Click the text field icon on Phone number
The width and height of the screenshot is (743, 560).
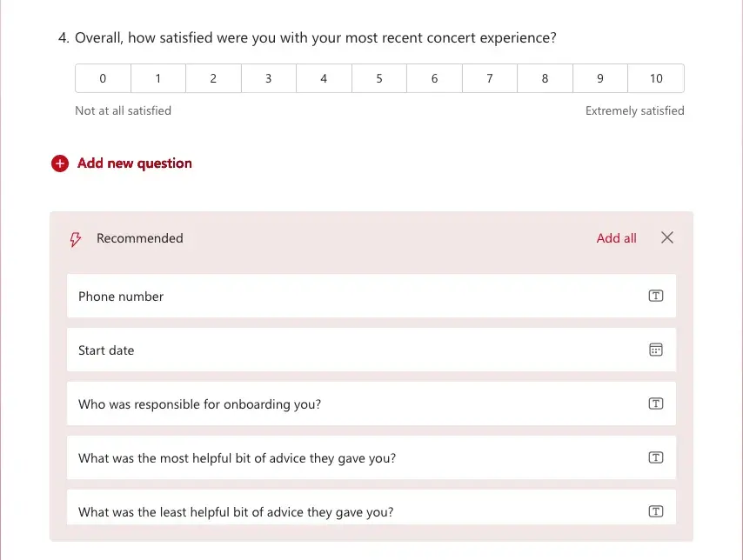(x=655, y=296)
